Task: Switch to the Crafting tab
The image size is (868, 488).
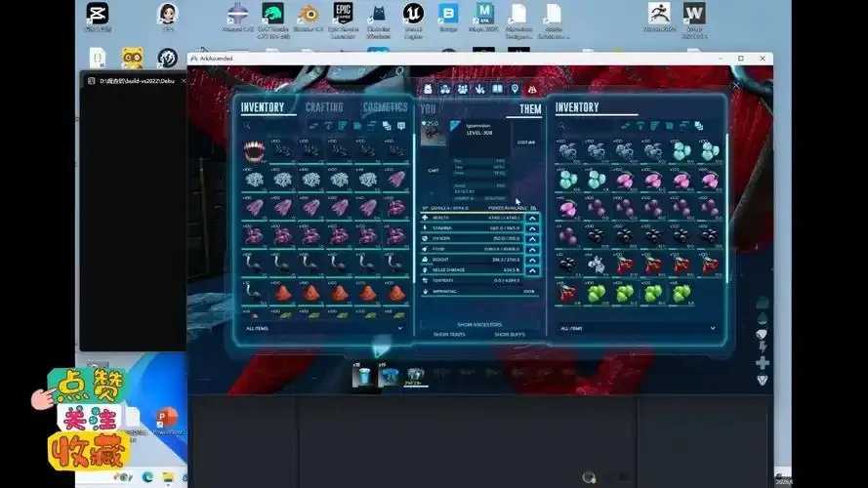Action: 324,107
